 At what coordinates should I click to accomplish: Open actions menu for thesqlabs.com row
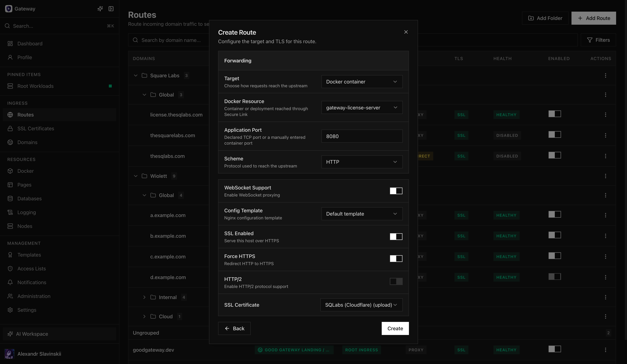(x=605, y=156)
